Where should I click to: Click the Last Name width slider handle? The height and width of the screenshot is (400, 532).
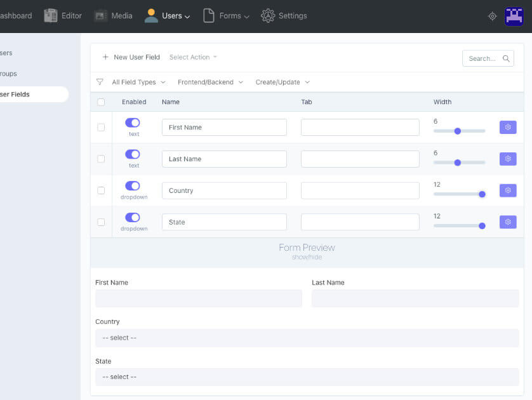[458, 163]
